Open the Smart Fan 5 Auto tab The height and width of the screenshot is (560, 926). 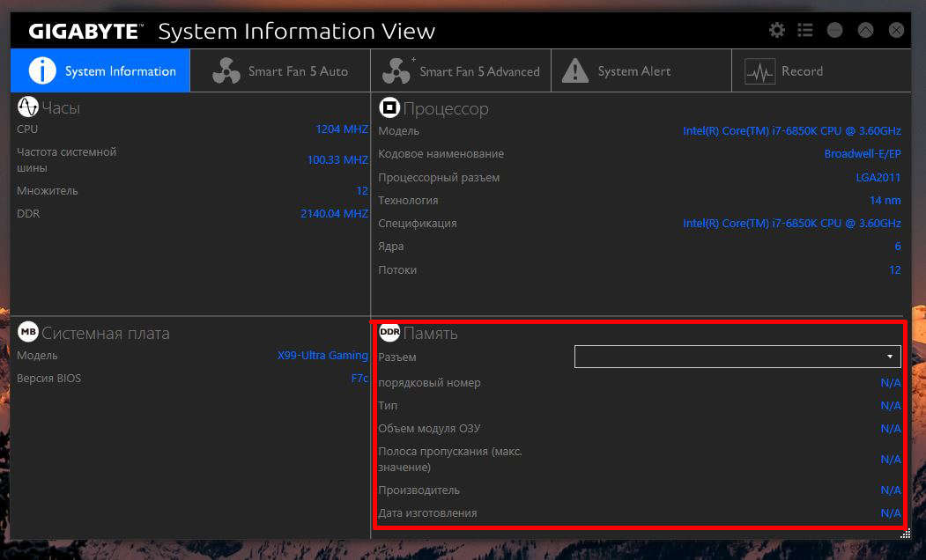[x=280, y=70]
